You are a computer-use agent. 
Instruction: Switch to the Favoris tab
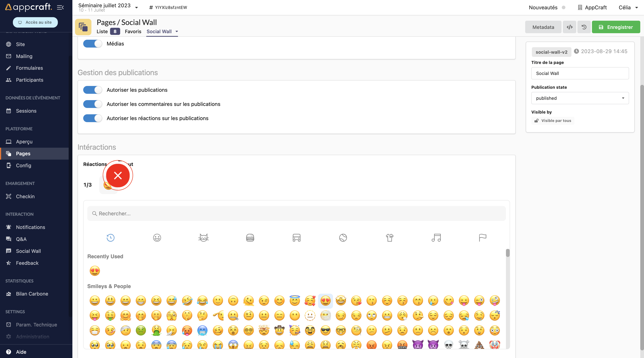pyautogui.click(x=133, y=32)
